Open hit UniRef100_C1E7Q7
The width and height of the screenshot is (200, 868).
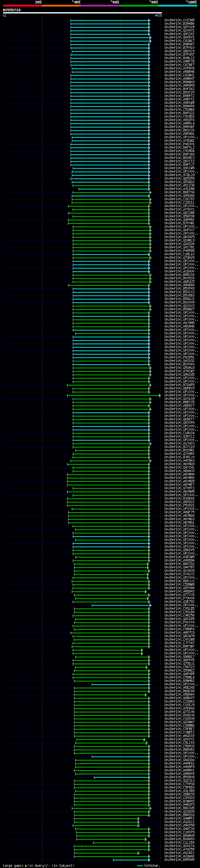[179, 199]
